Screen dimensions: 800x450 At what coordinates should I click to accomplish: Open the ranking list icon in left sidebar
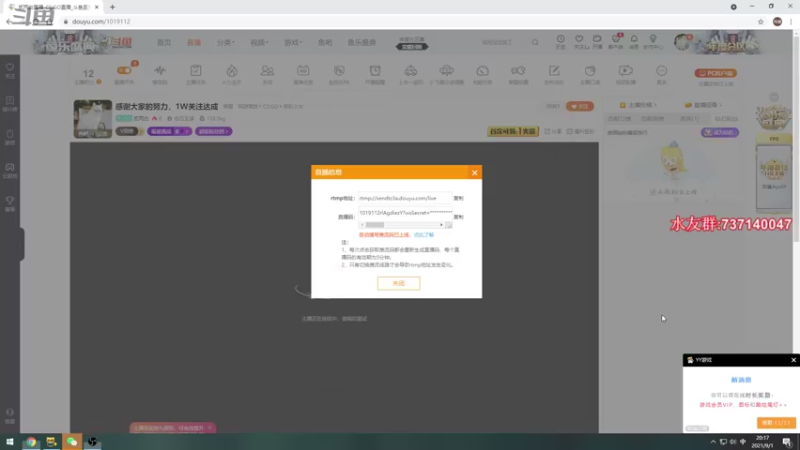(x=10, y=104)
